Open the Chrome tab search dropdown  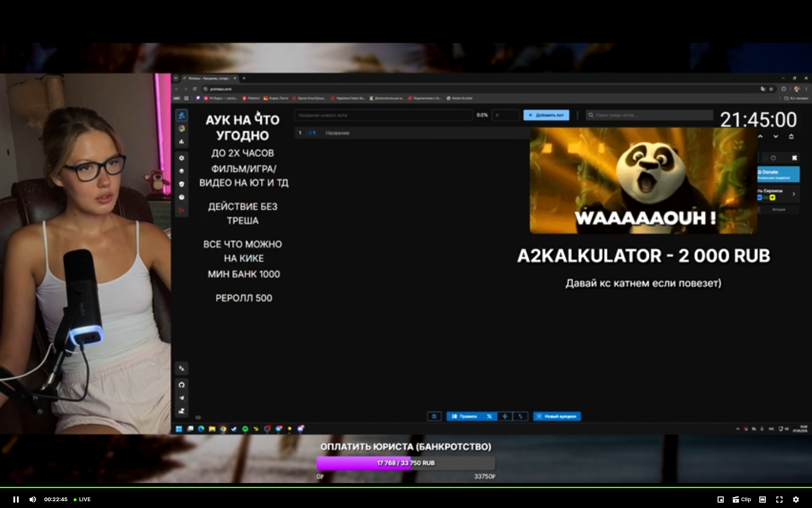point(176,78)
